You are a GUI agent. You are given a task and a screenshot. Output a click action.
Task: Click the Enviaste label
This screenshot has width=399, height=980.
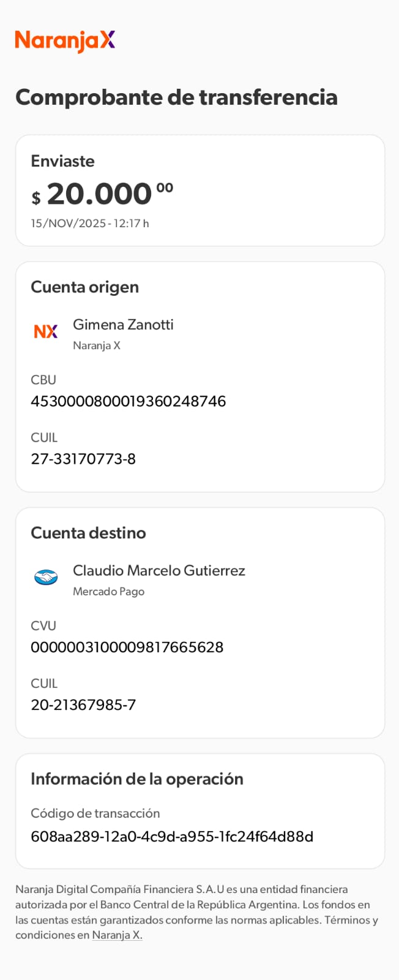(62, 161)
